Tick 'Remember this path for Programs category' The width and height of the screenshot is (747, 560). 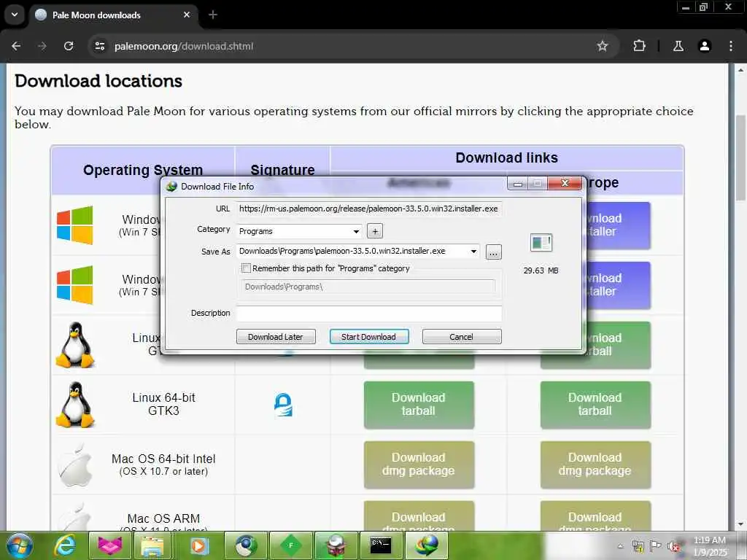click(x=246, y=268)
